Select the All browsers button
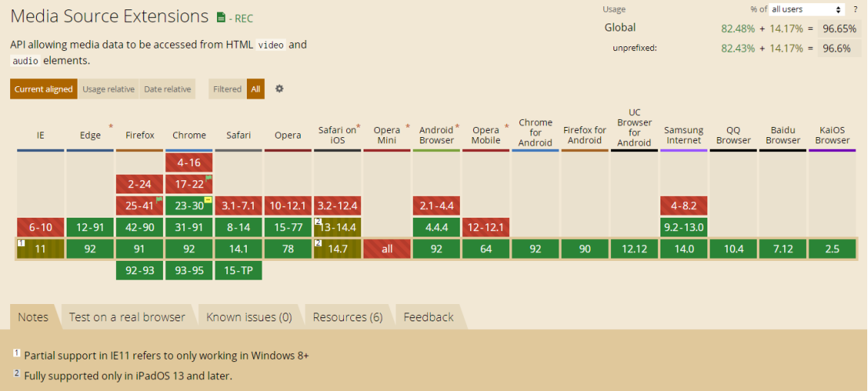868x391 pixels. [x=255, y=89]
